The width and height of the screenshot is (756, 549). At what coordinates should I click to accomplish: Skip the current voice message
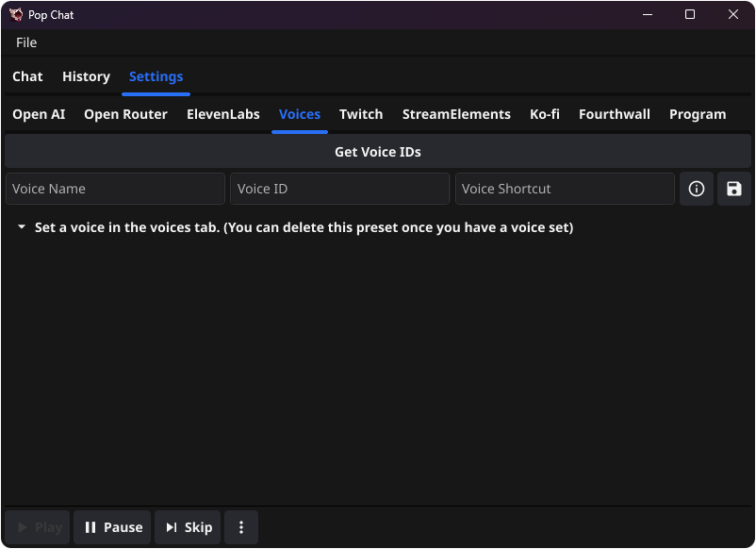point(187,527)
